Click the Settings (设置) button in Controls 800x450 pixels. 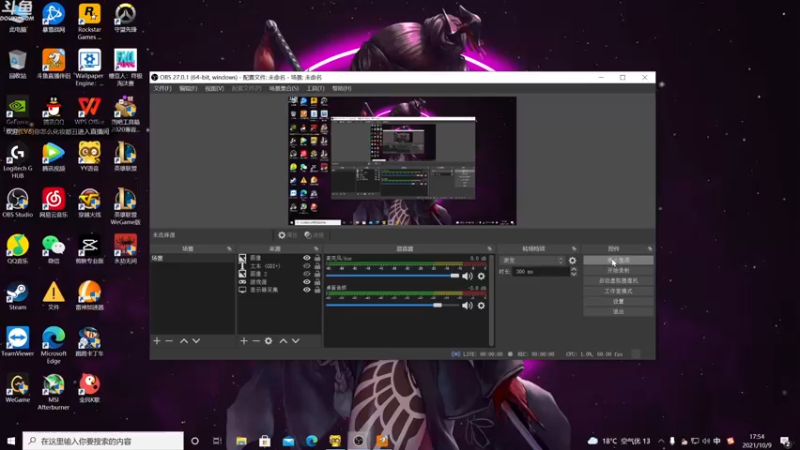(x=618, y=301)
